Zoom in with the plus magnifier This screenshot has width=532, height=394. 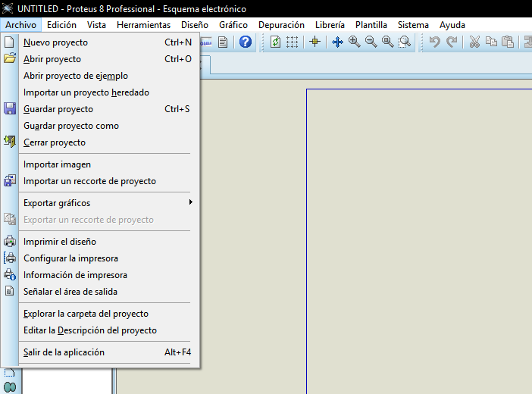tap(354, 42)
